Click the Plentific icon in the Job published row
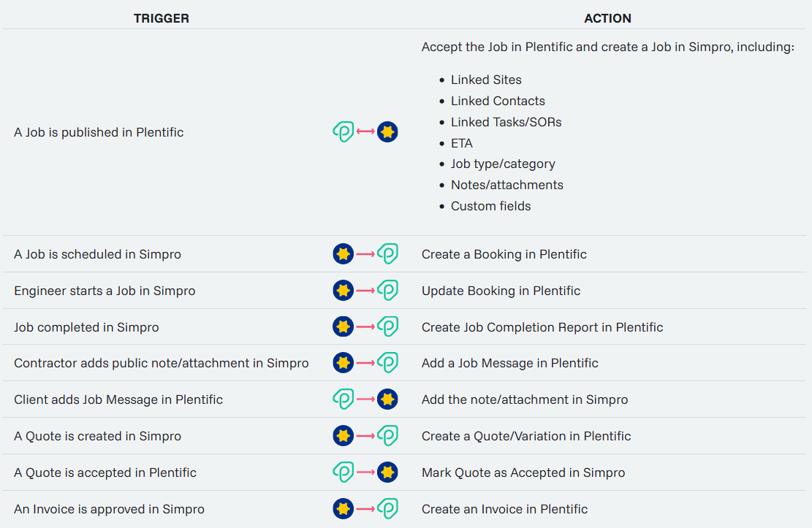The width and height of the screenshot is (812, 528). [x=343, y=132]
